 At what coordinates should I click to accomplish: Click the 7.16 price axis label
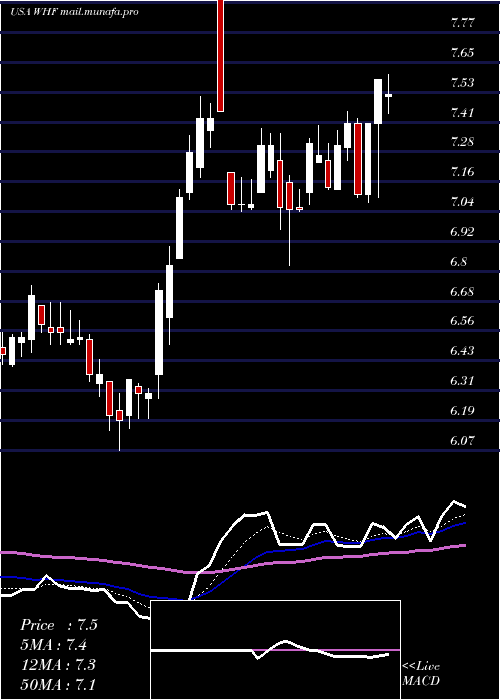(462, 172)
